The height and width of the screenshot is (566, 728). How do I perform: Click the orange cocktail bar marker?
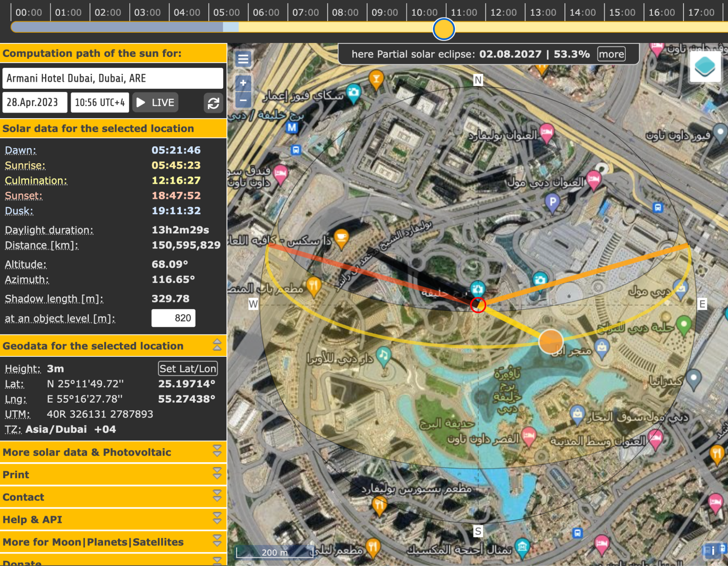pos(376,79)
